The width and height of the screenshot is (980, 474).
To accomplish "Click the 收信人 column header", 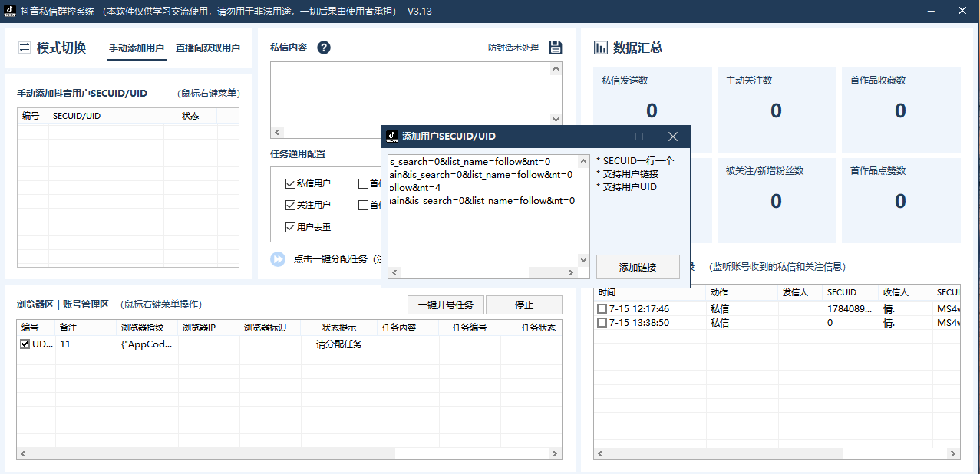I will pyautogui.click(x=906, y=292).
